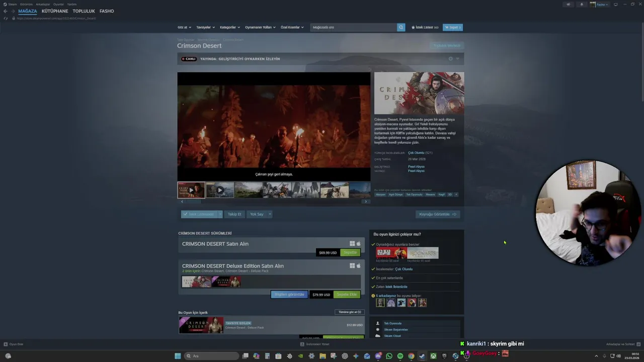
Task: Expand the Yok Say dropdown arrow
Action: click(270, 214)
